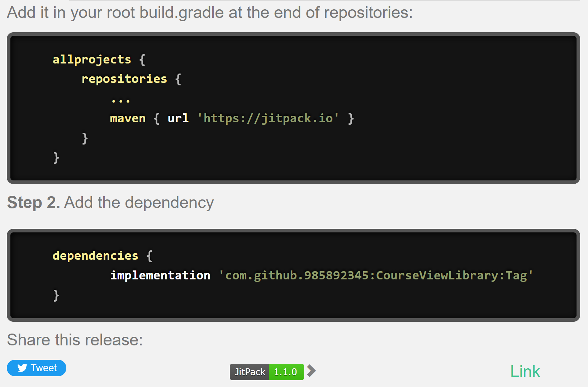Click the Twitter bird icon

pyautogui.click(x=22, y=368)
